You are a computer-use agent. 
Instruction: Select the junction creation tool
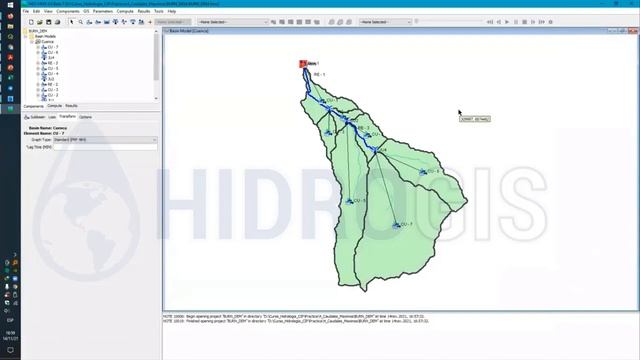pyautogui.click(x=116, y=22)
